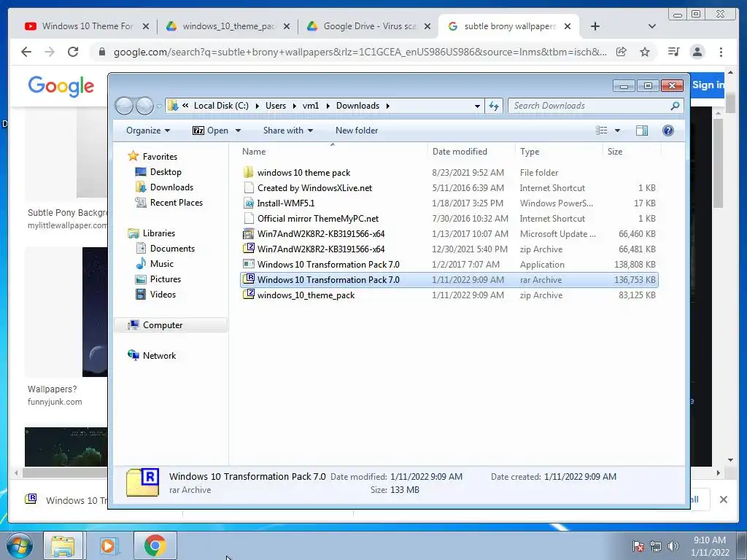Close the subtle brony wallpapers tab
The image size is (747, 560).
pos(568,26)
